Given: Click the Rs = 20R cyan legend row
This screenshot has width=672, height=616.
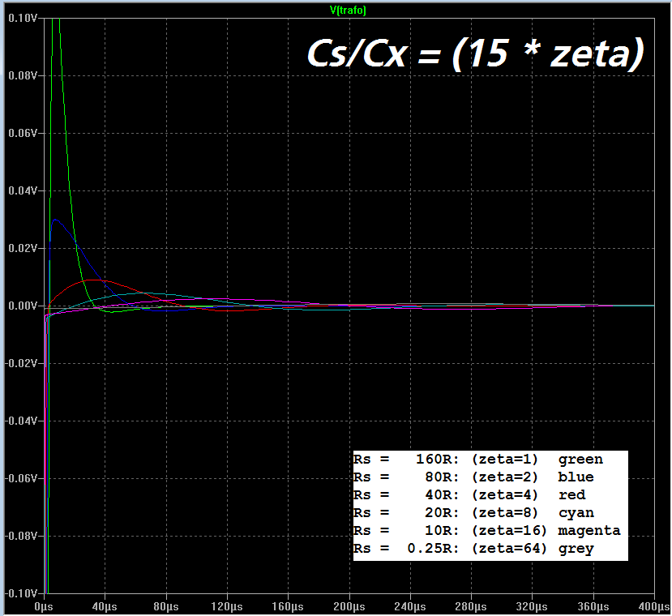Looking at the screenshot, I should [473, 513].
